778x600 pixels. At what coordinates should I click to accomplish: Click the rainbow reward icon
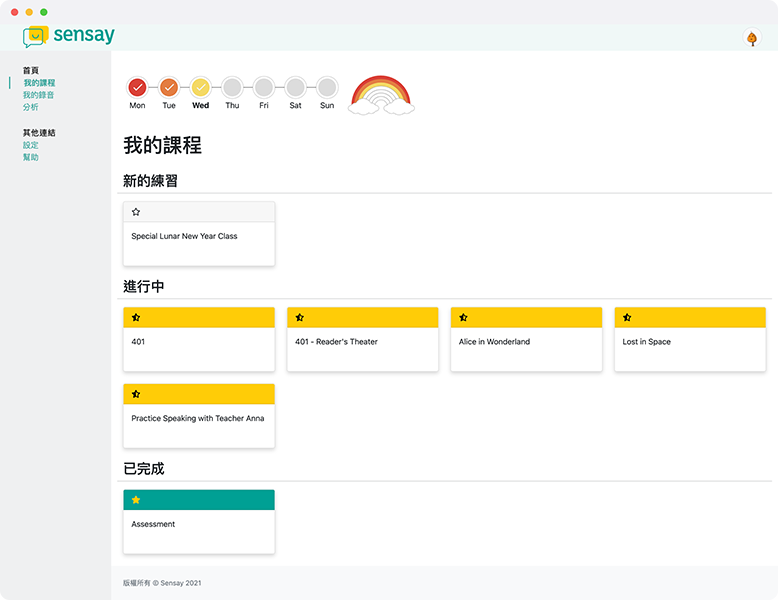[381, 95]
